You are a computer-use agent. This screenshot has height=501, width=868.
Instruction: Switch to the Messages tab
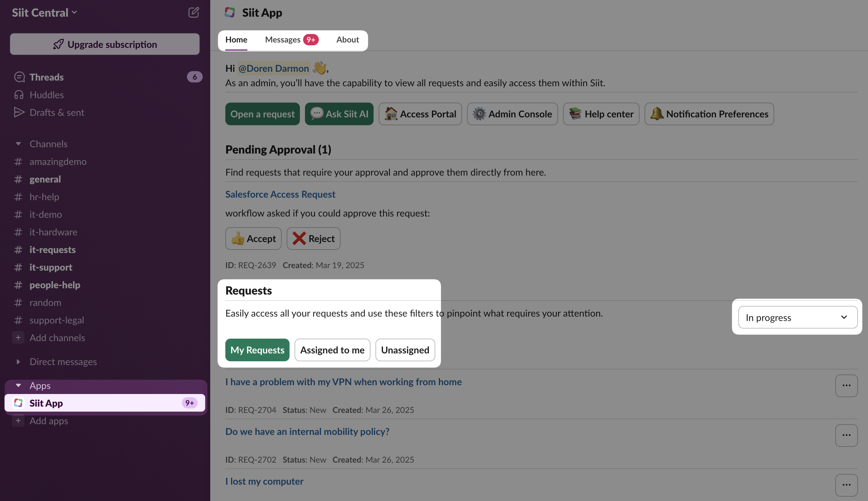(x=291, y=40)
